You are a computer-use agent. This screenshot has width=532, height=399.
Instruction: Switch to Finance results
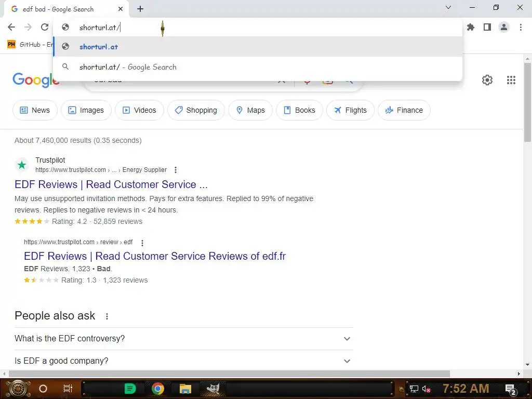point(404,110)
